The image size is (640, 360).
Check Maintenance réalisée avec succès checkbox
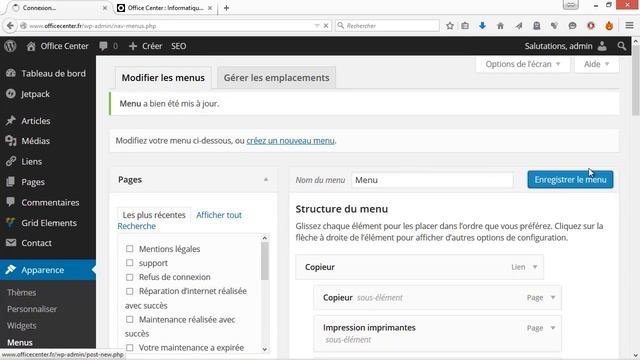[129, 319]
